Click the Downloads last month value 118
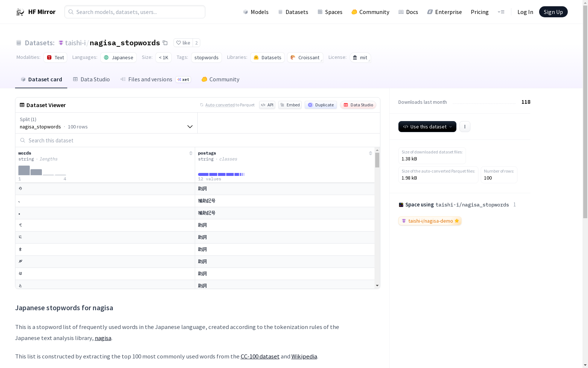The image size is (588, 368). pyautogui.click(x=526, y=102)
